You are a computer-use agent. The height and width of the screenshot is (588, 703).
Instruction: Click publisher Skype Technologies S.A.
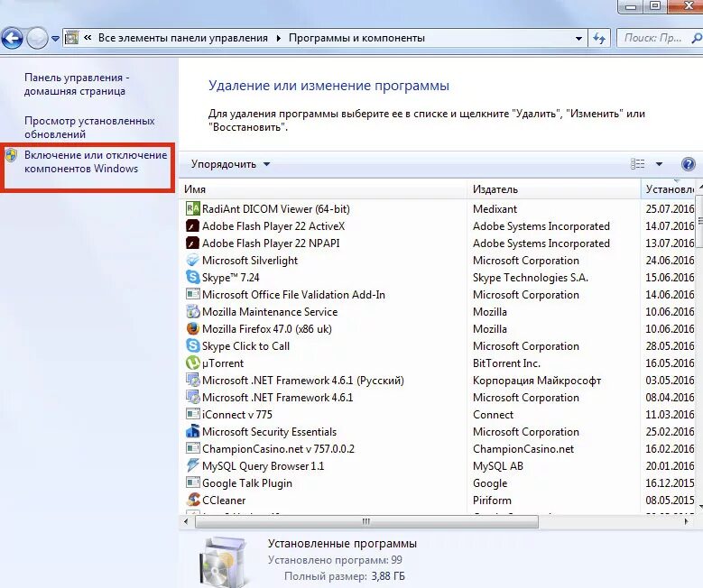point(531,278)
